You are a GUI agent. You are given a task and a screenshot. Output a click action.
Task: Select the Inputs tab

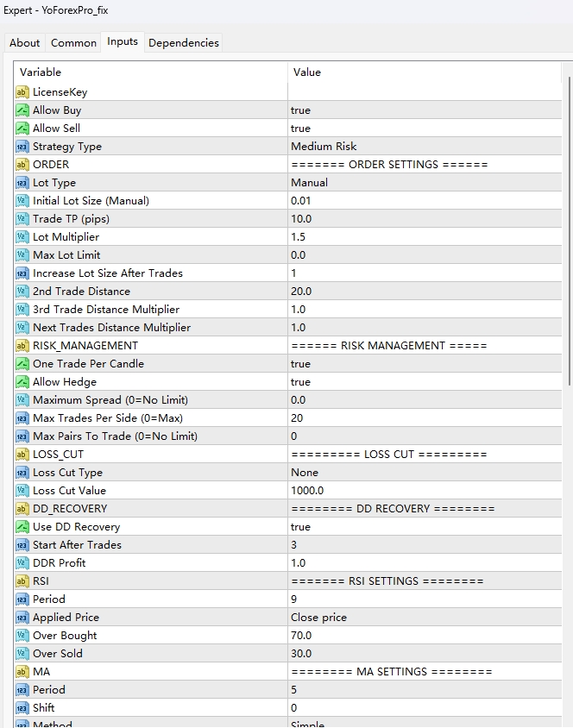pos(123,41)
